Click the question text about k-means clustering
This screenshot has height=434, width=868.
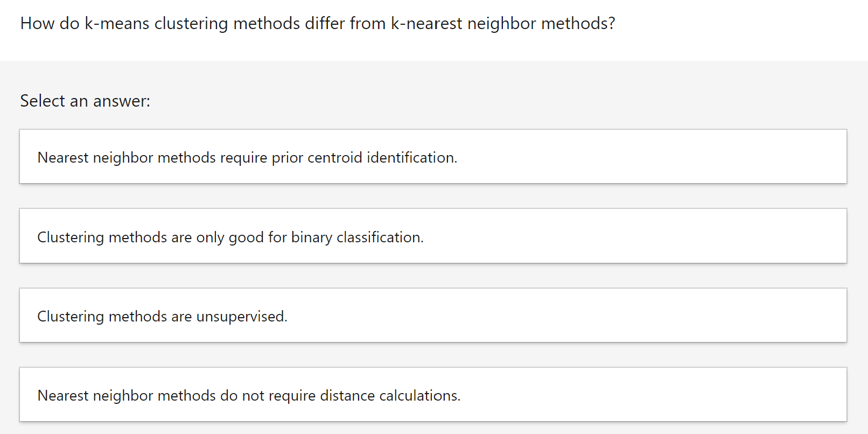point(319,23)
